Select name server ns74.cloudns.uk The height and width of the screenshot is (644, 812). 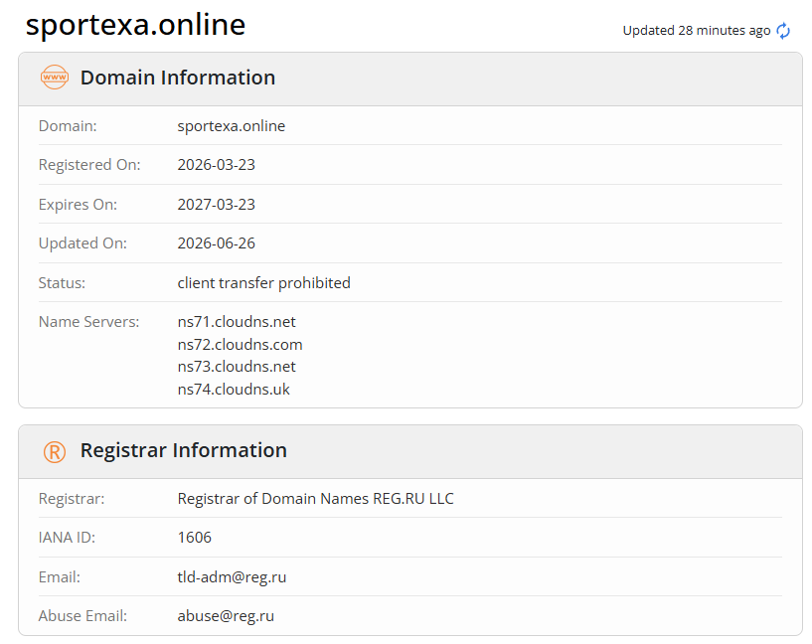[234, 390]
